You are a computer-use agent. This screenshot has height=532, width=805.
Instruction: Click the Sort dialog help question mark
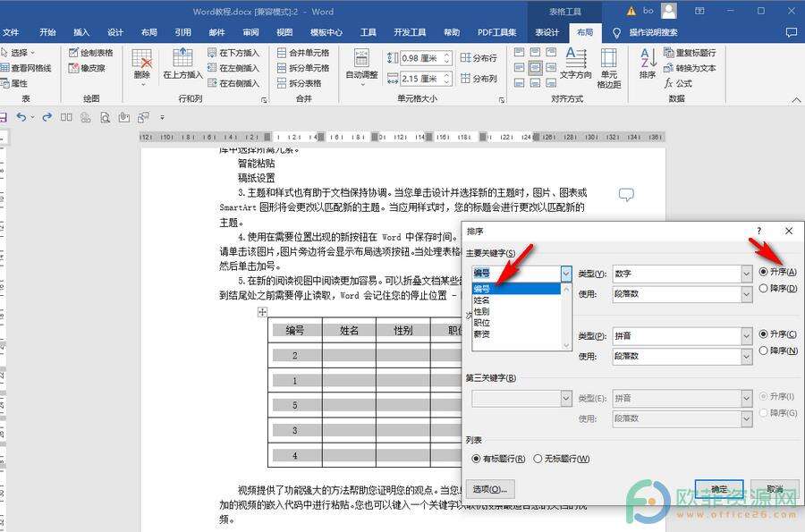[x=758, y=231]
